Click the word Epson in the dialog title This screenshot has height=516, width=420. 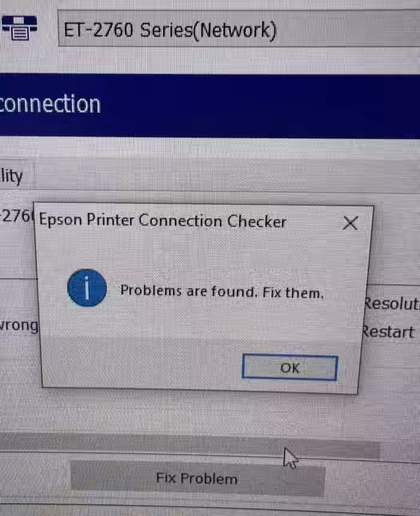[x=60, y=220]
